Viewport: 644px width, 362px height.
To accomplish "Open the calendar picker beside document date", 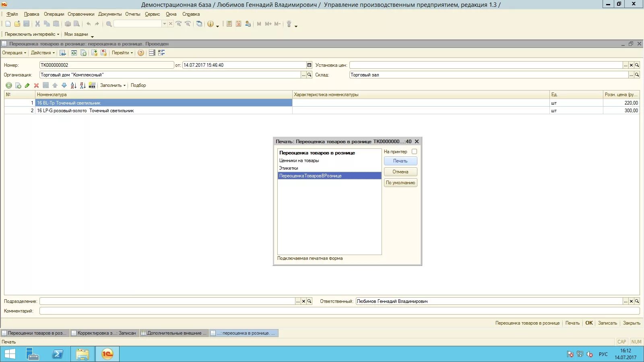I will 309,65.
